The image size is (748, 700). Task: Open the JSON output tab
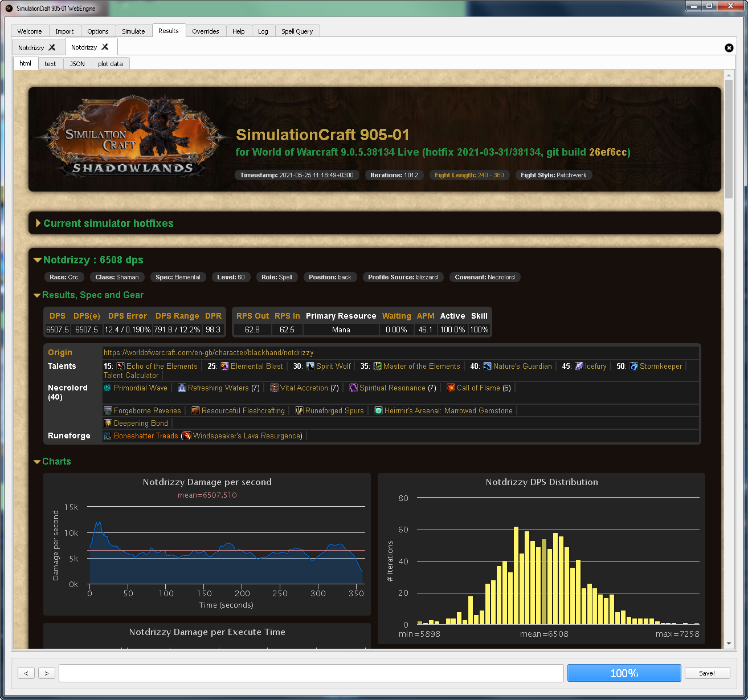(x=77, y=64)
